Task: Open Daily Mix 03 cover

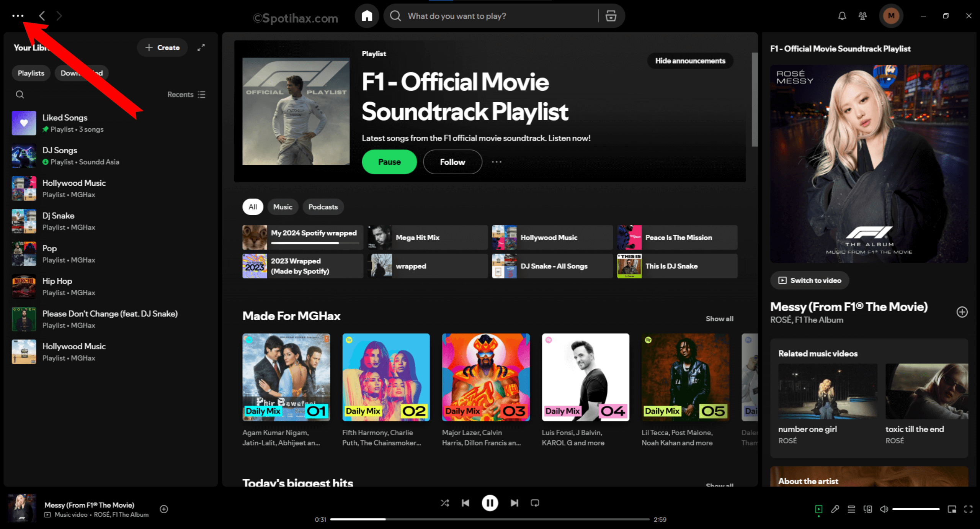Action: coord(486,377)
